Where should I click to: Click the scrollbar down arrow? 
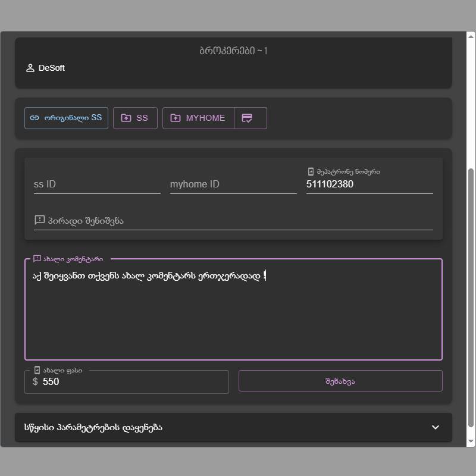pyautogui.click(x=471, y=441)
